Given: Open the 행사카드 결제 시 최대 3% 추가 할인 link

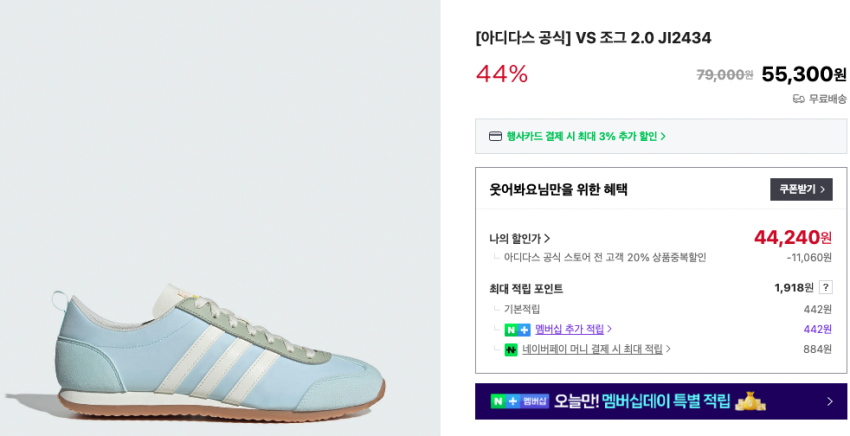Looking at the screenshot, I should [x=581, y=136].
